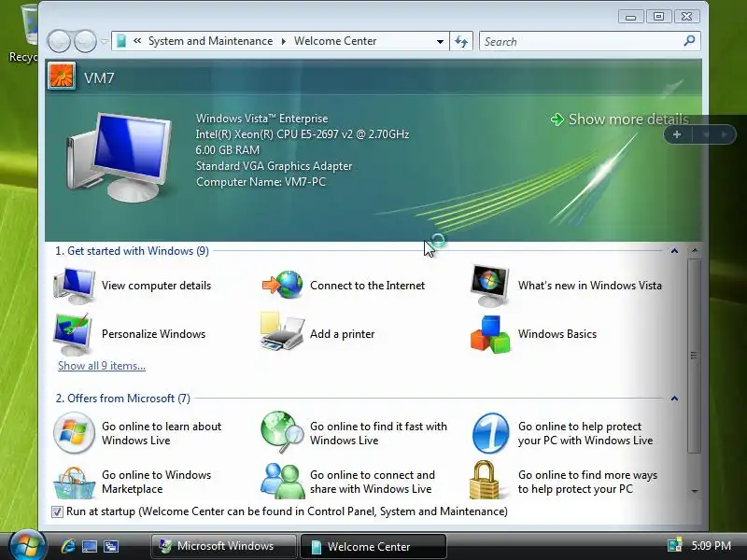This screenshot has width=747, height=560.
Task: Click the scrollbar up arrow
Action: tap(695, 250)
